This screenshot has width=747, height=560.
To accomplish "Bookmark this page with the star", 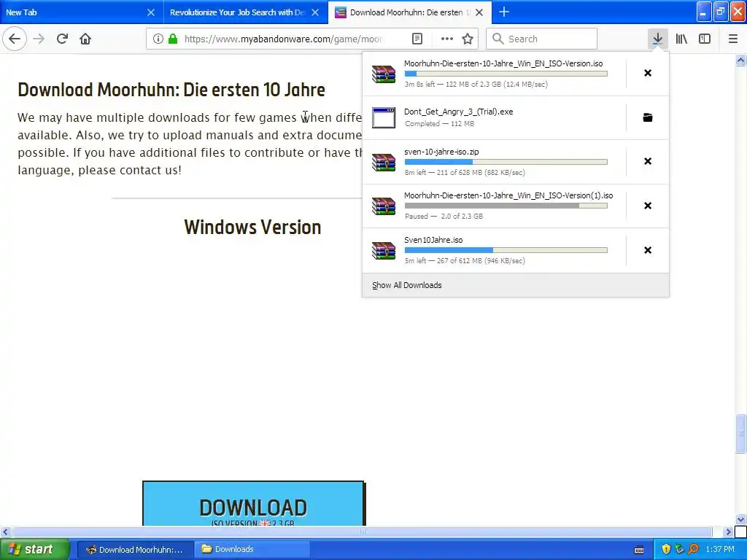I will point(468,39).
